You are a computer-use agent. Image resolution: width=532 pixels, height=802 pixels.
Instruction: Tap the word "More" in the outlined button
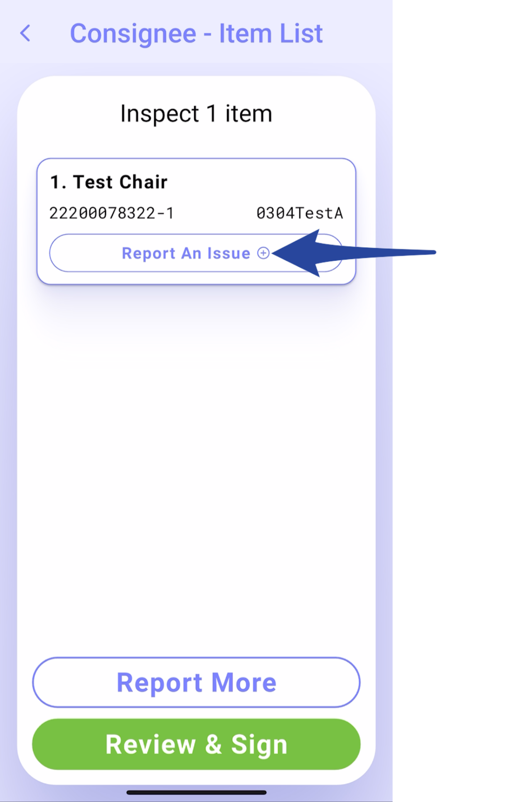point(244,683)
